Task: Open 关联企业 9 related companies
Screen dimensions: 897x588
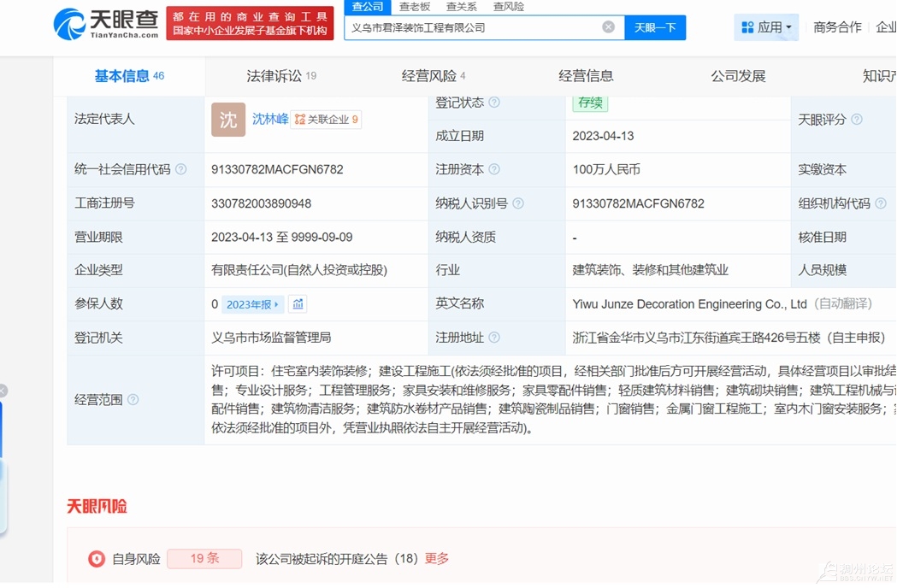Action: coord(327,120)
